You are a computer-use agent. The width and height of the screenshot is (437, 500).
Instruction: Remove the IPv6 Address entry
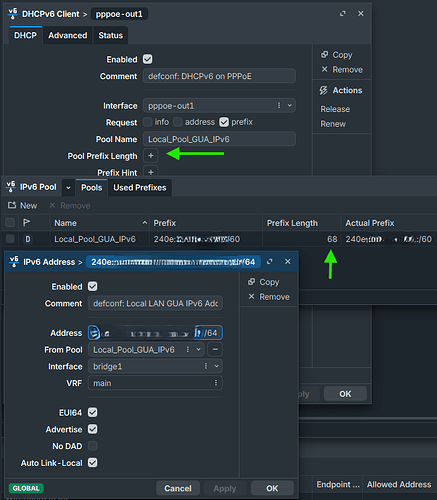click(x=269, y=297)
